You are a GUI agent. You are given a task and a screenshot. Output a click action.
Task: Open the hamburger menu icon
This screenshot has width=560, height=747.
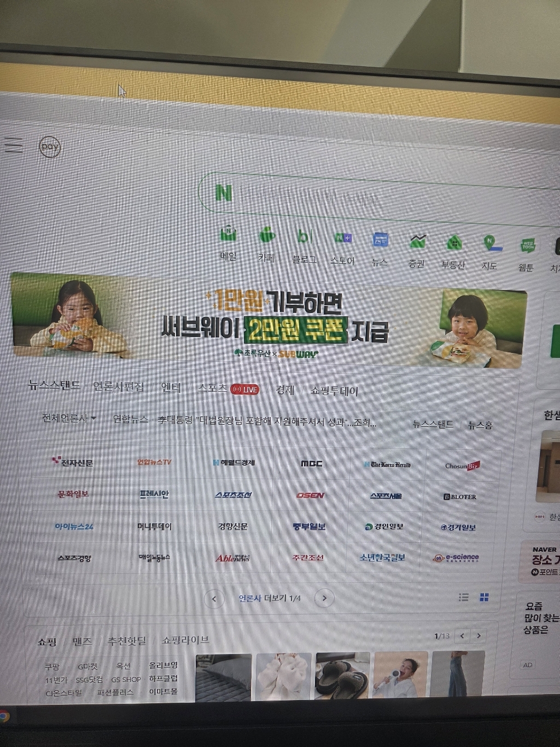[x=14, y=145]
